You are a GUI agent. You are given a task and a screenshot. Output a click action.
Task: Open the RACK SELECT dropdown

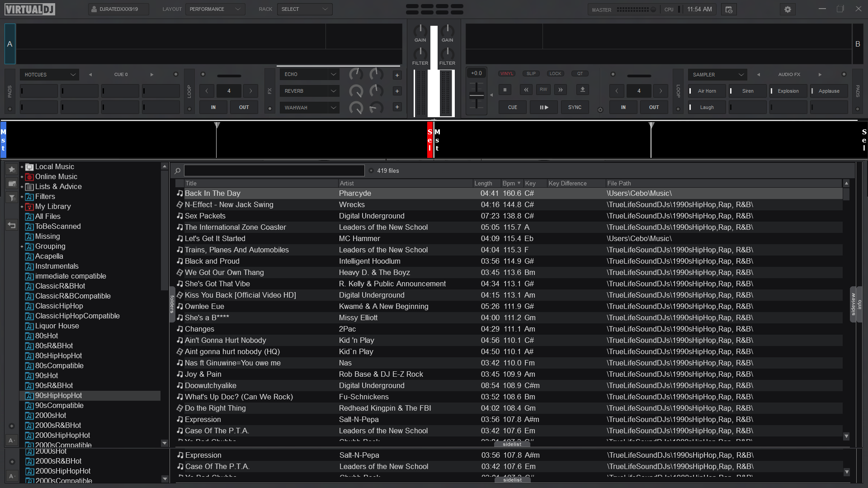point(305,9)
